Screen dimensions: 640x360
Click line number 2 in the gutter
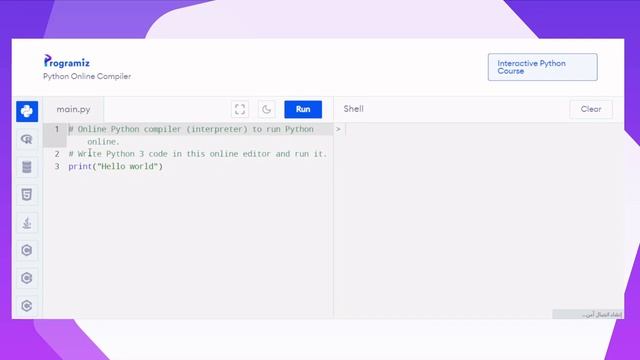[57, 154]
